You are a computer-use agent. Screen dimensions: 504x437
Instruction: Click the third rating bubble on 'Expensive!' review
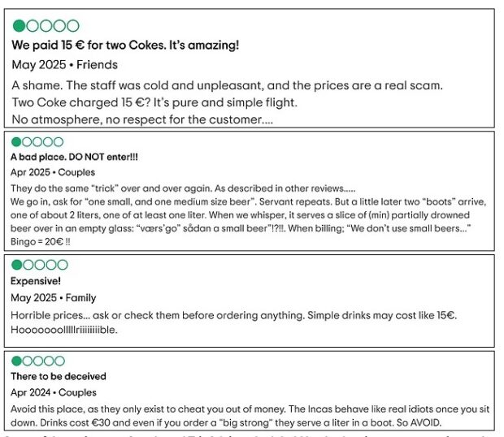click(x=40, y=265)
